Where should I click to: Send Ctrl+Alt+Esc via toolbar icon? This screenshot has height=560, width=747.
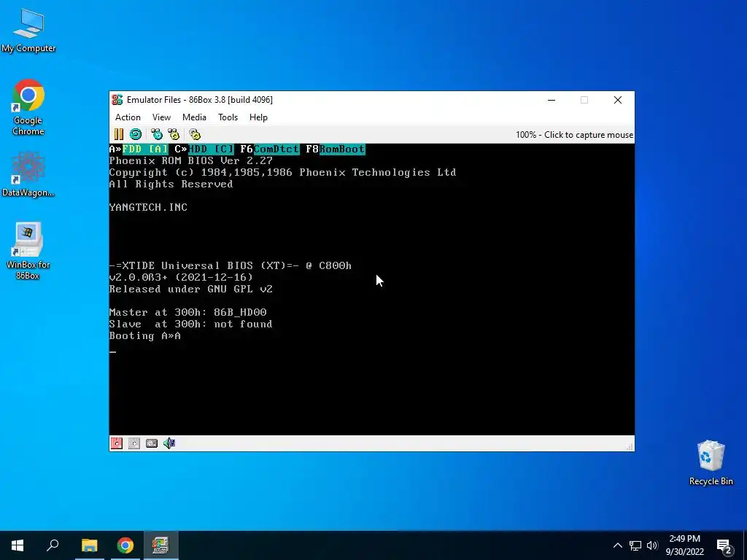pyautogui.click(x=174, y=134)
